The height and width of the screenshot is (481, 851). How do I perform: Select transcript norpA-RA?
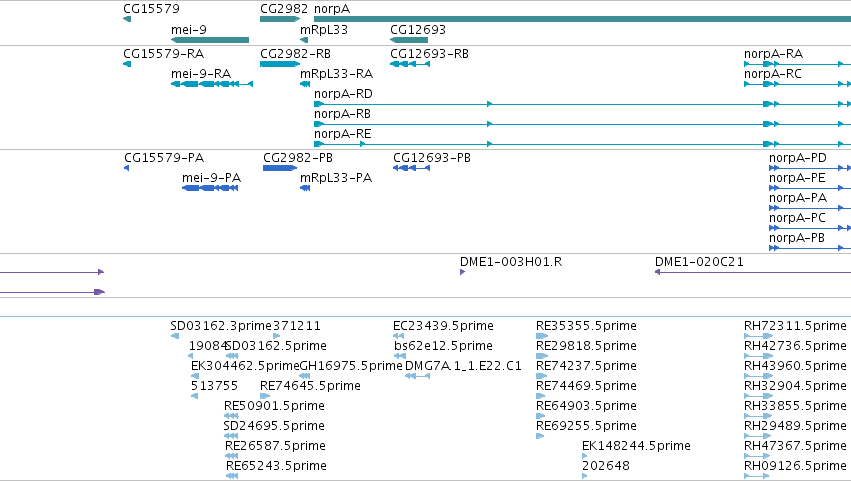[x=773, y=54]
